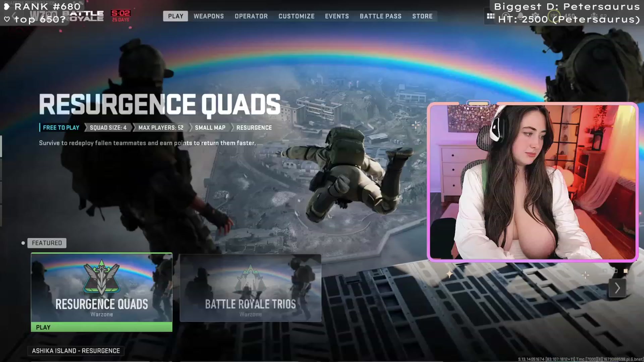Screen dimensions: 644x362
Task: Open the gear settings icon in the top bar
Action: (535, 16)
